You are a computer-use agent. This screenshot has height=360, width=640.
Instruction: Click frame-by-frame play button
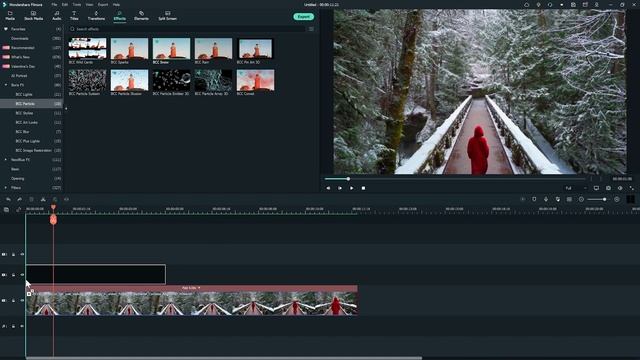(x=340, y=188)
